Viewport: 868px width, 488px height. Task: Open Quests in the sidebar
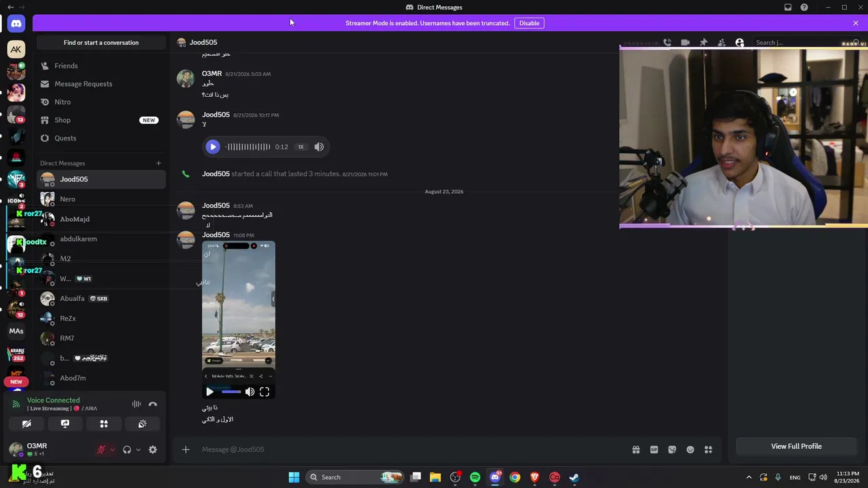coord(101,138)
